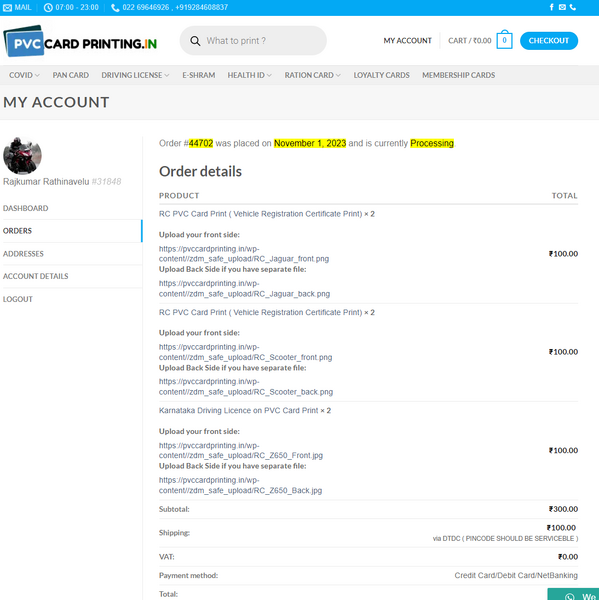Open the LOYALTY CARDS menu item
This screenshot has width=599, height=600.
(x=382, y=75)
